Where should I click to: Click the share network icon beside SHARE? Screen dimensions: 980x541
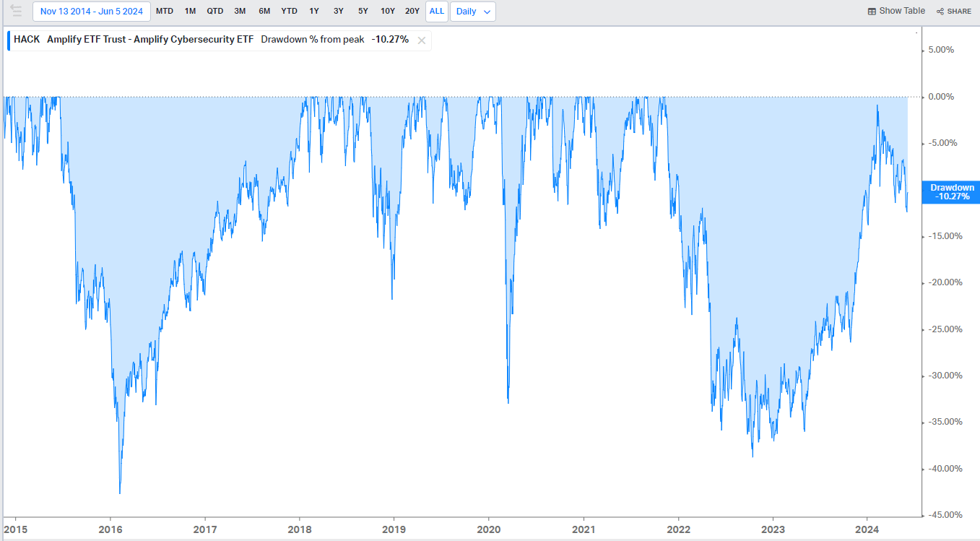click(x=940, y=11)
